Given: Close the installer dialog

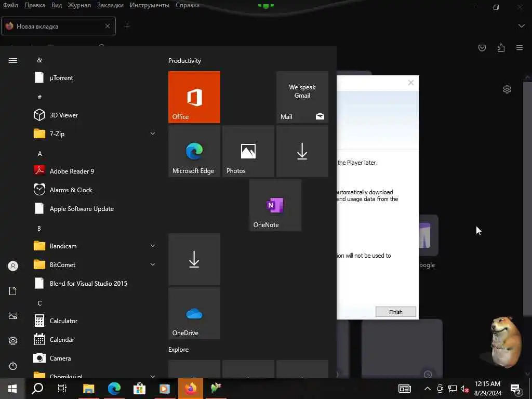Looking at the screenshot, I should pos(410,83).
